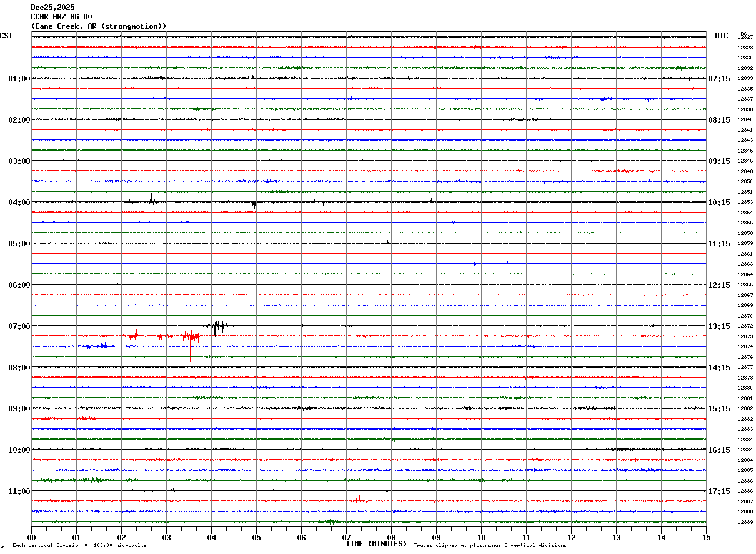Click the UTC timezone header

722,36
